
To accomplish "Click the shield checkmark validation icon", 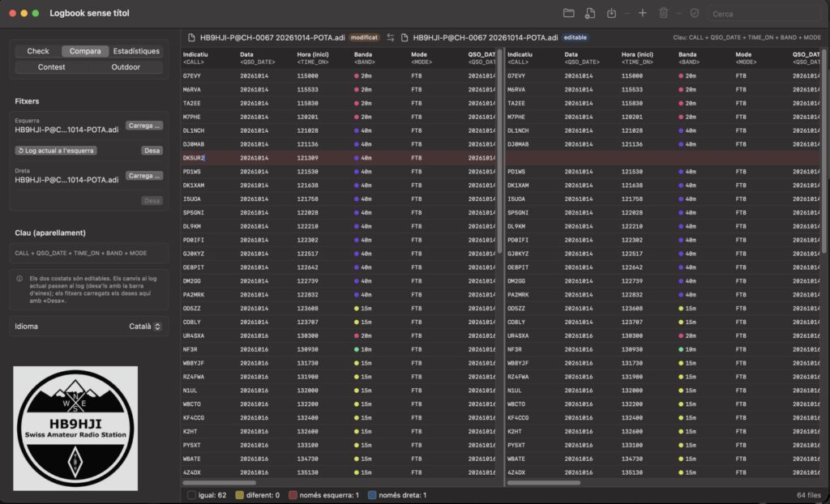I will coord(695,13).
